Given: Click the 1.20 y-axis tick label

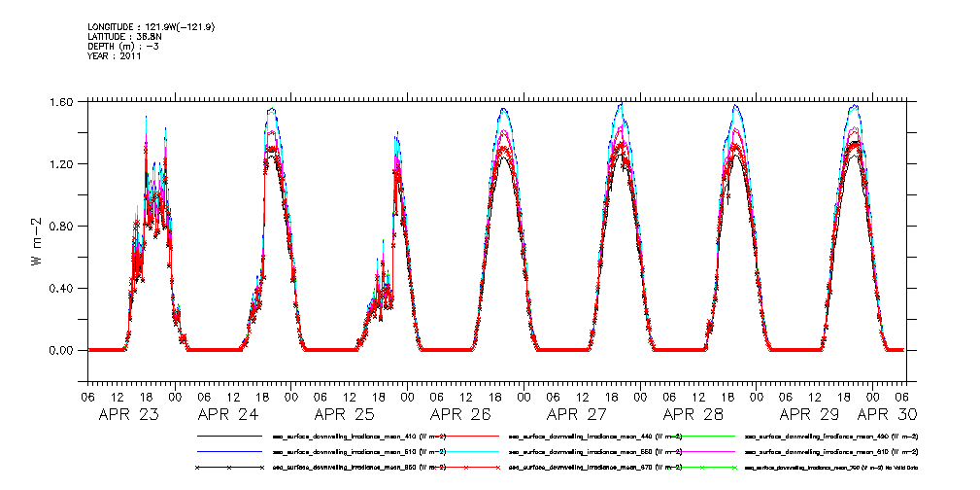Looking at the screenshot, I should tap(62, 164).
